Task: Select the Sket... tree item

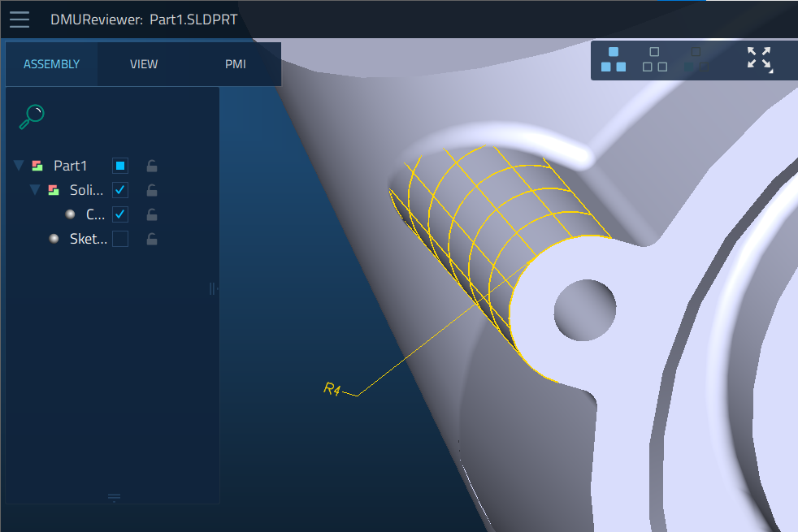Action: [x=88, y=239]
